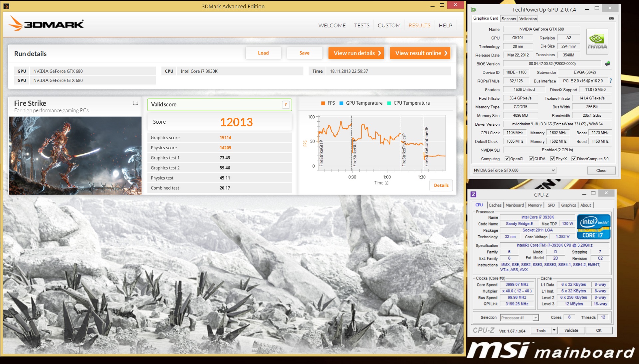Image resolution: width=639 pixels, height=364 pixels.
Task: Close the CPU-Z window
Action: coord(606,193)
